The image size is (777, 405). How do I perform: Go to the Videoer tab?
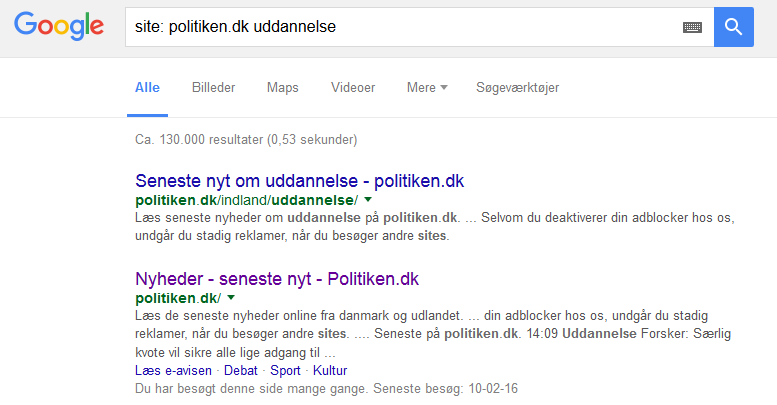(x=353, y=87)
